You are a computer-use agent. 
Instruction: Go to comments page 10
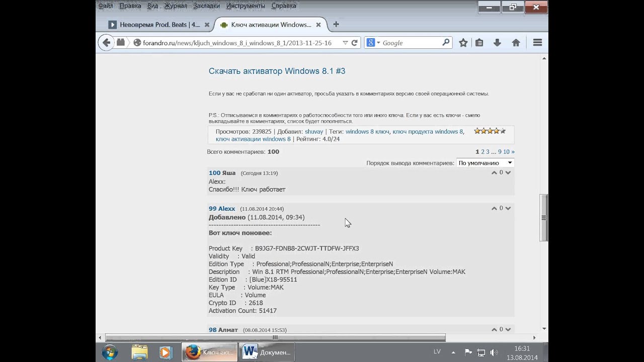coord(506,151)
